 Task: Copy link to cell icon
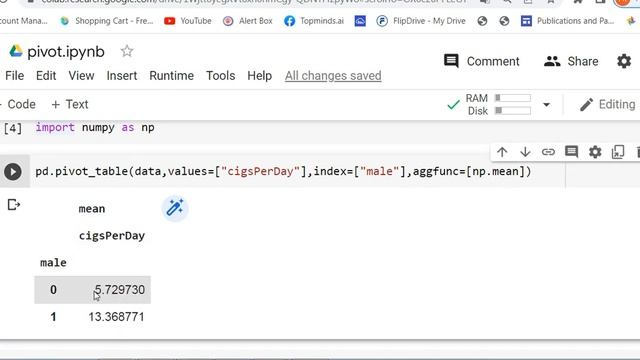[548, 152]
